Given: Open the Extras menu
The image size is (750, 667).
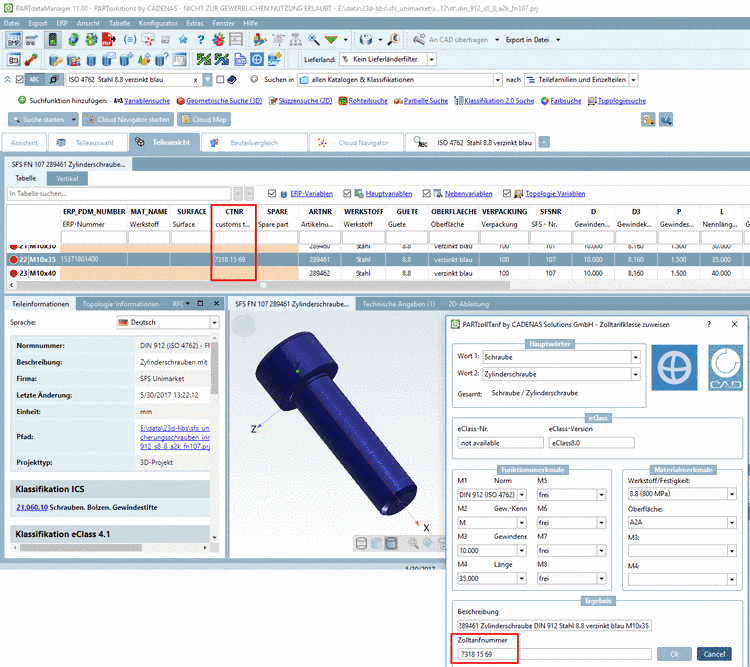Looking at the screenshot, I should (x=195, y=23).
